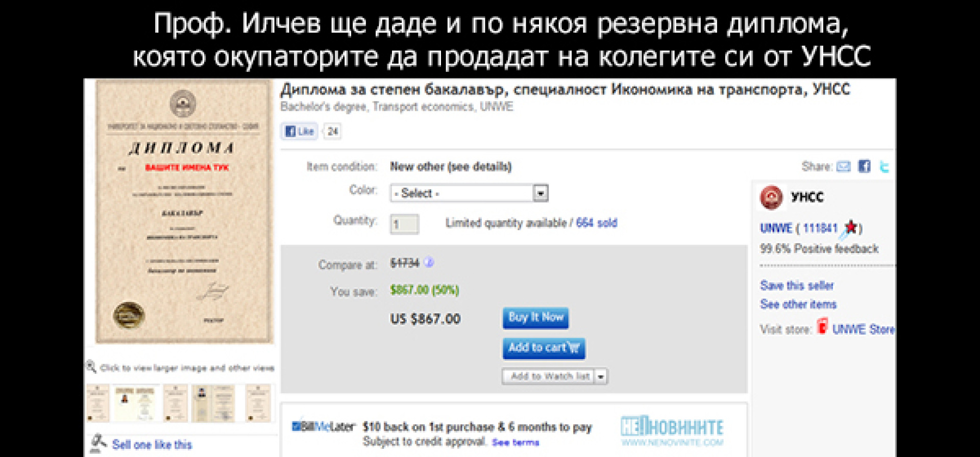Open See other items link
This screenshot has width=980, height=457.
(x=798, y=304)
